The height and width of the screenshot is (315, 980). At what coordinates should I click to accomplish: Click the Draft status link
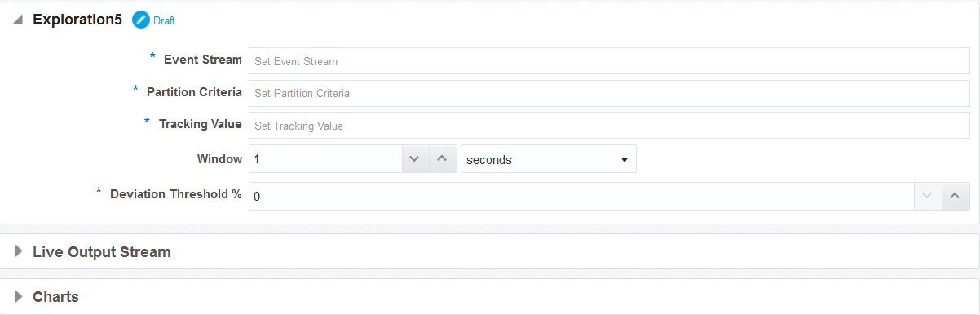164,21
